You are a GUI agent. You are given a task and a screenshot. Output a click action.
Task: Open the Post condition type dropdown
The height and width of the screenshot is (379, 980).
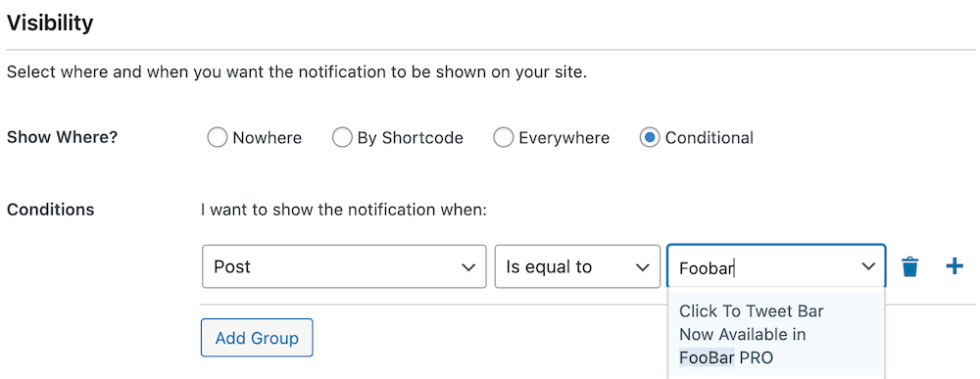point(344,266)
